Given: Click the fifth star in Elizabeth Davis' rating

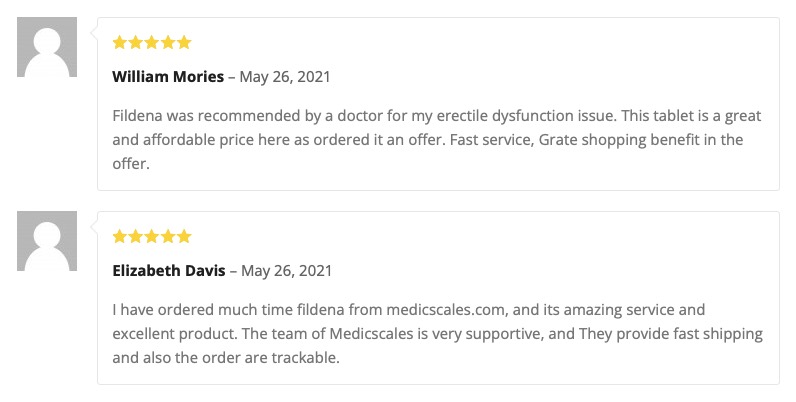Looking at the screenshot, I should click(184, 236).
